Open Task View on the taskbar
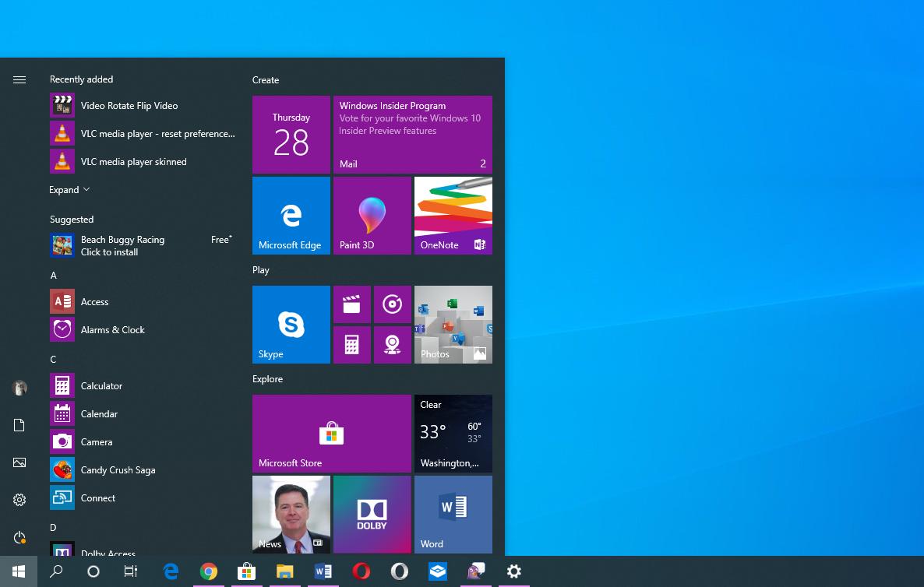The image size is (924, 587). click(131, 571)
